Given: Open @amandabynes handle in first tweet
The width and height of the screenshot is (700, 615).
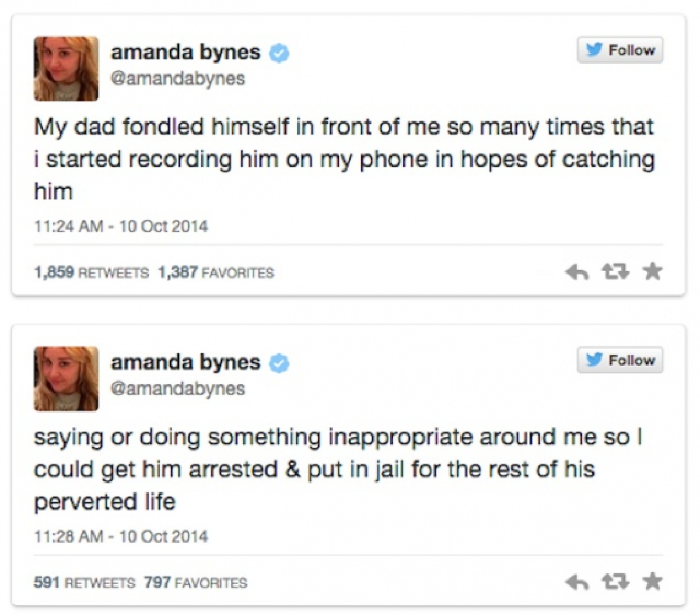Looking at the screenshot, I should (177, 79).
